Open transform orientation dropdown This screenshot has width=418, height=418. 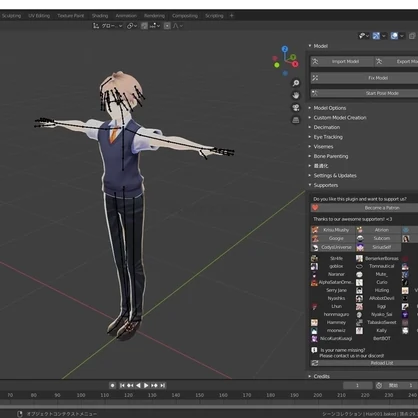pos(107,26)
